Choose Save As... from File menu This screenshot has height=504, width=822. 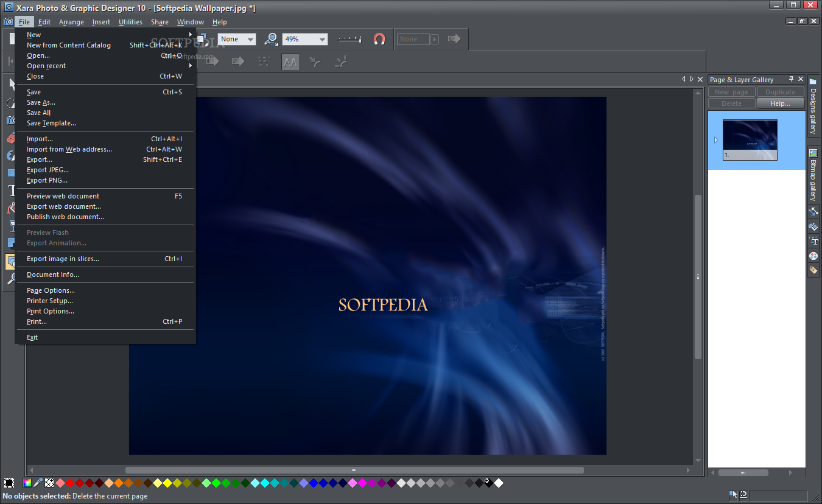(x=41, y=102)
